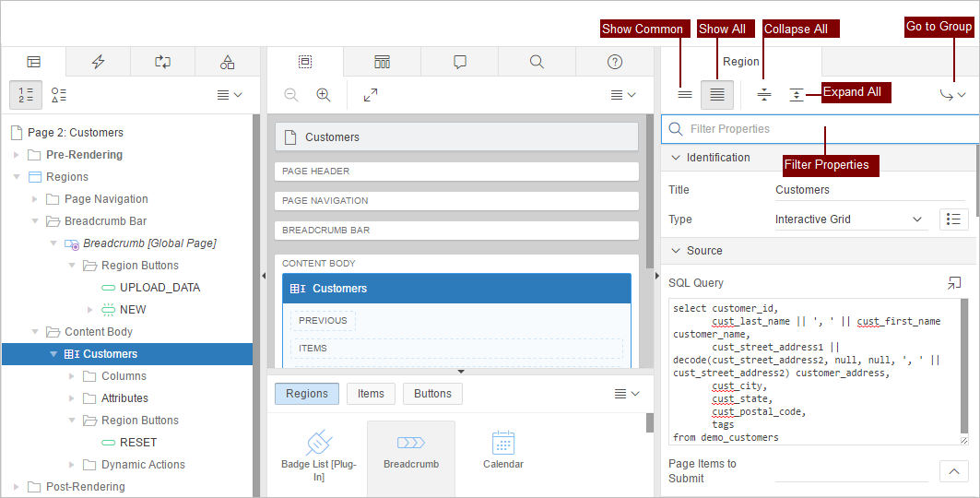Click in the Filter Properties search field
The image size is (980, 498).
pyautogui.click(x=821, y=129)
